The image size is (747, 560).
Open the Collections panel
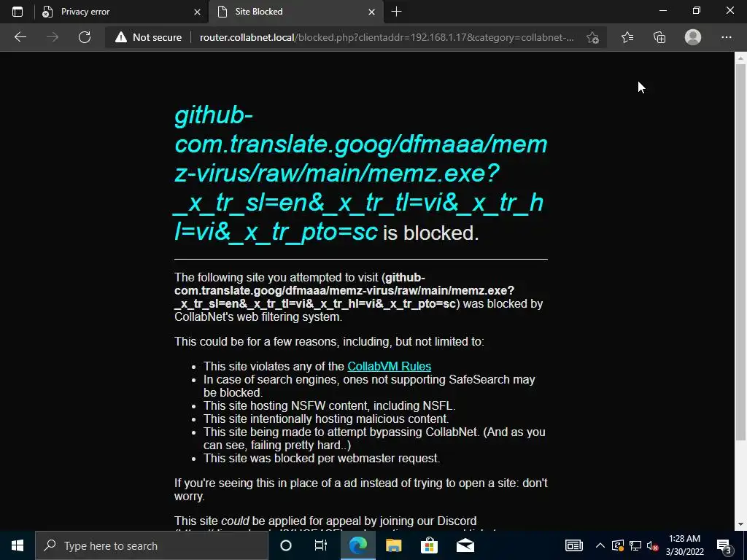click(x=659, y=37)
